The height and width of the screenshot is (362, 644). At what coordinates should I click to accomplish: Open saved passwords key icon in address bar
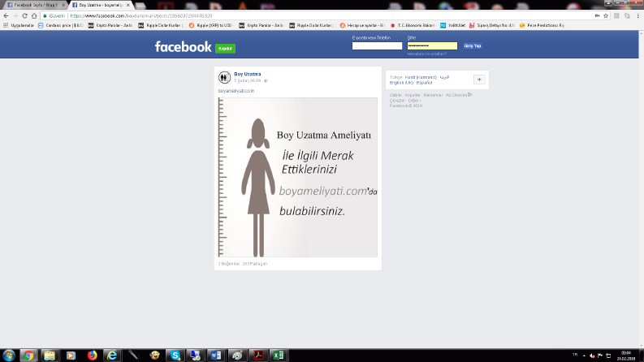point(597,16)
